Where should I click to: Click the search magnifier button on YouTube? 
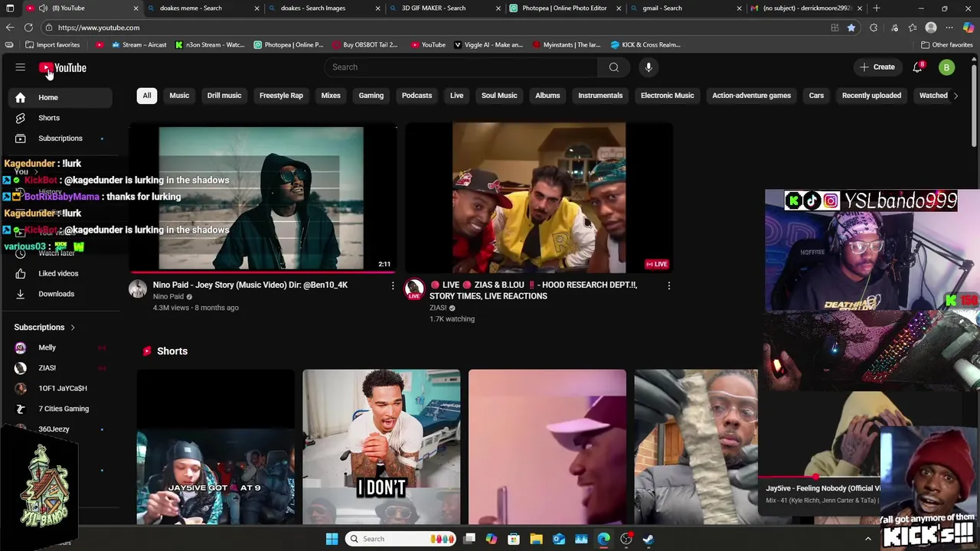pyautogui.click(x=613, y=67)
